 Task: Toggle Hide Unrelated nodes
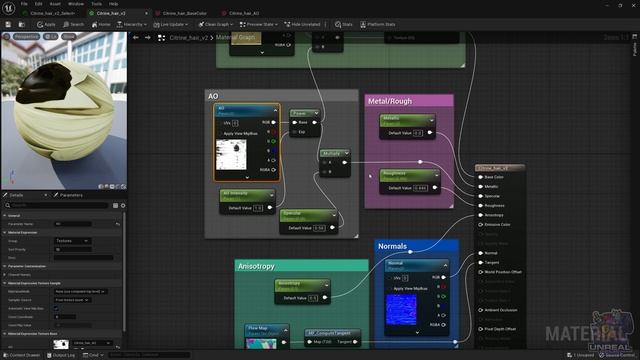(x=302, y=24)
